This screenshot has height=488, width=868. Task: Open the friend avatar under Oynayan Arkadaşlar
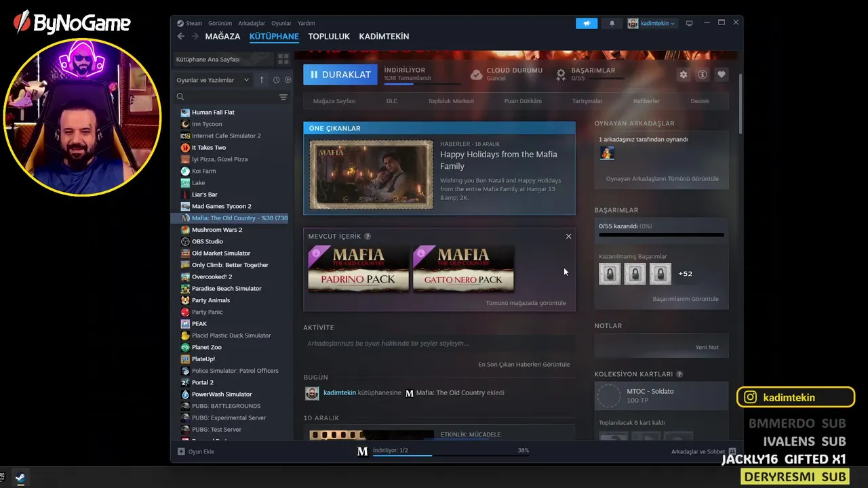(x=606, y=153)
